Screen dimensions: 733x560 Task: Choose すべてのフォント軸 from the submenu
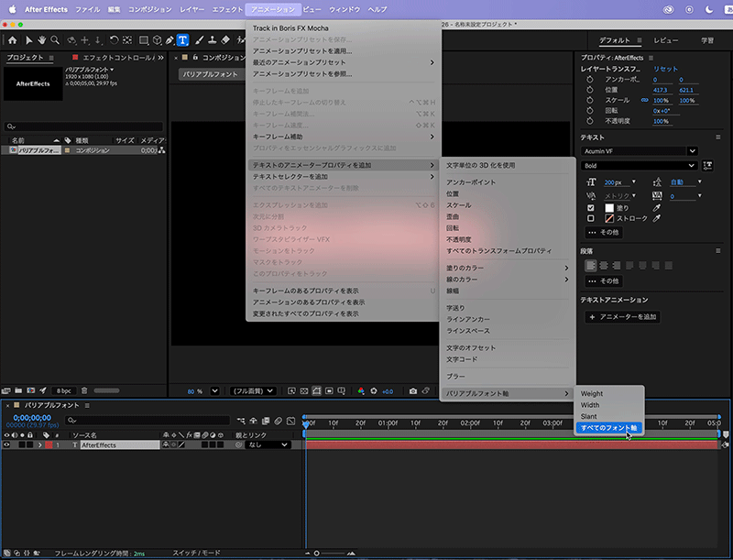[x=609, y=428]
